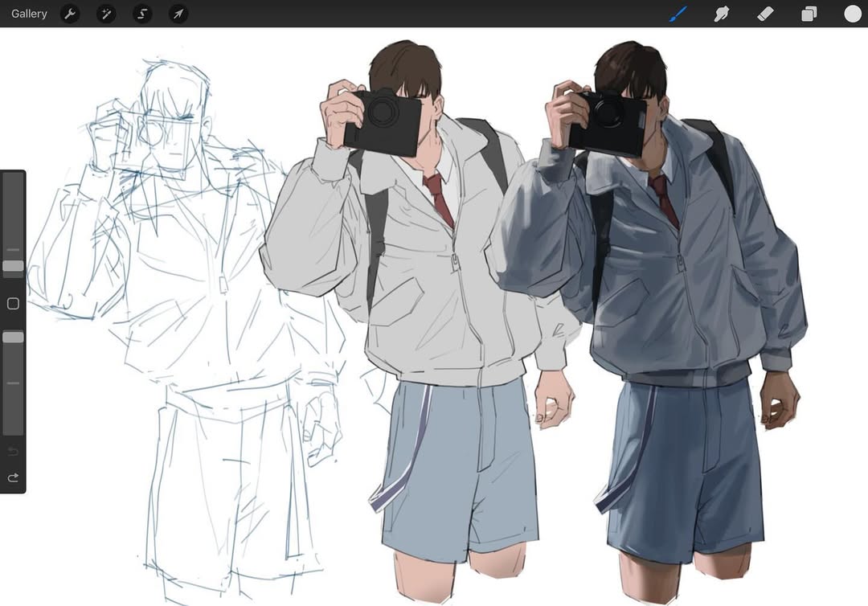Select the Brush tool

pos(679,14)
